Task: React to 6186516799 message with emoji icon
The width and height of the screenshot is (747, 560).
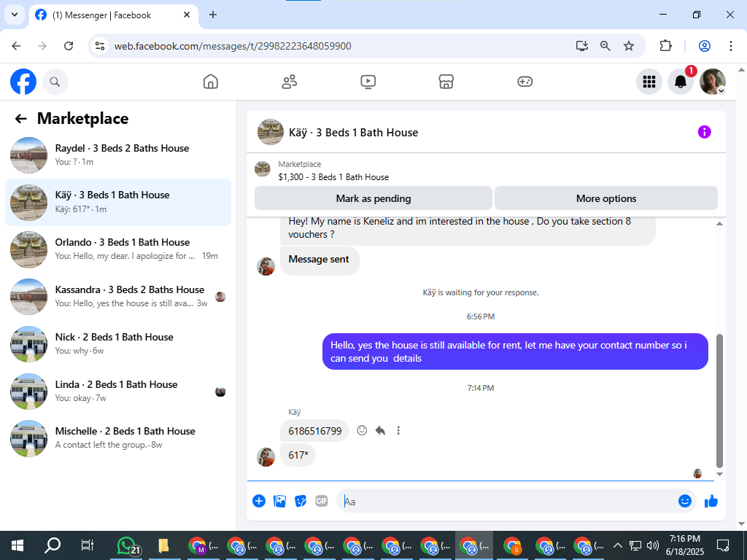Action: [x=362, y=430]
